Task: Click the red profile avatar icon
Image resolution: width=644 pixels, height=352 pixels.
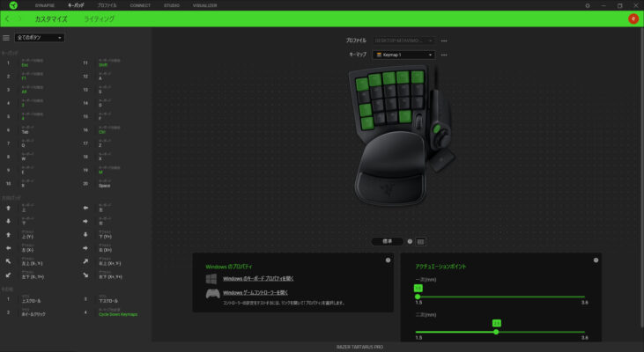Action: click(633, 18)
